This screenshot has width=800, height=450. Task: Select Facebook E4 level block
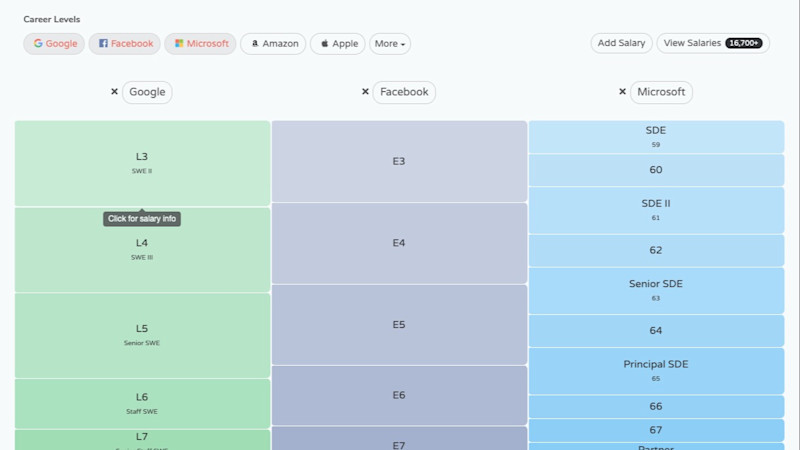point(399,243)
